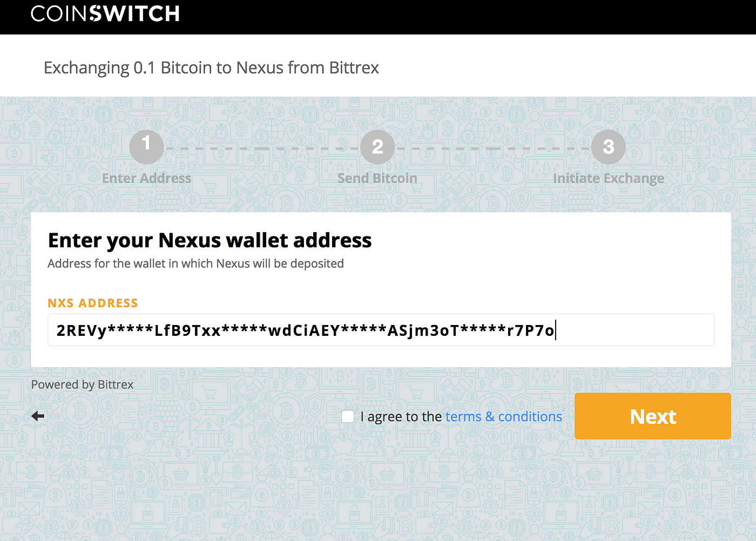The image size is (756, 541).
Task: Click step 1 circle icon
Action: (x=146, y=146)
